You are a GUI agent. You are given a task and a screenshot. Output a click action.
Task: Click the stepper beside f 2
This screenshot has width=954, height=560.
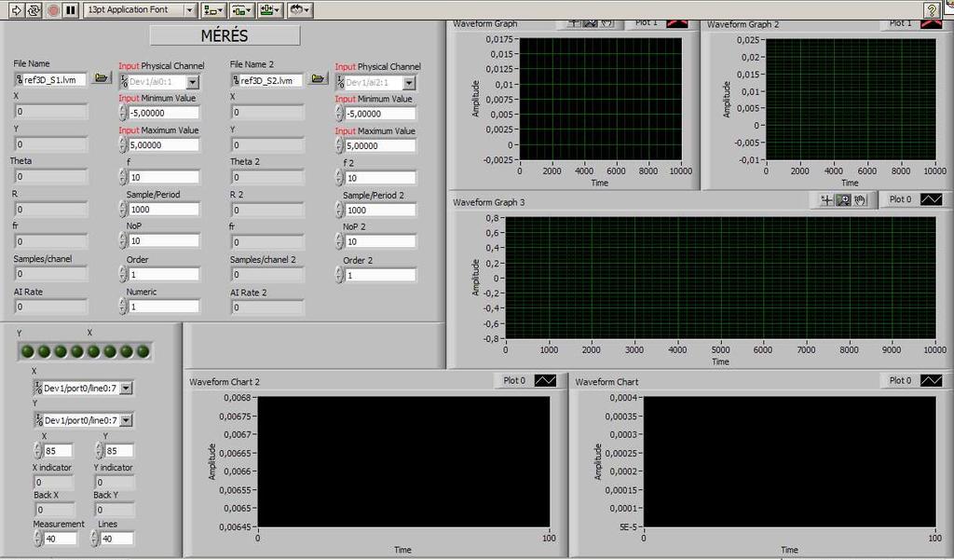(339, 178)
